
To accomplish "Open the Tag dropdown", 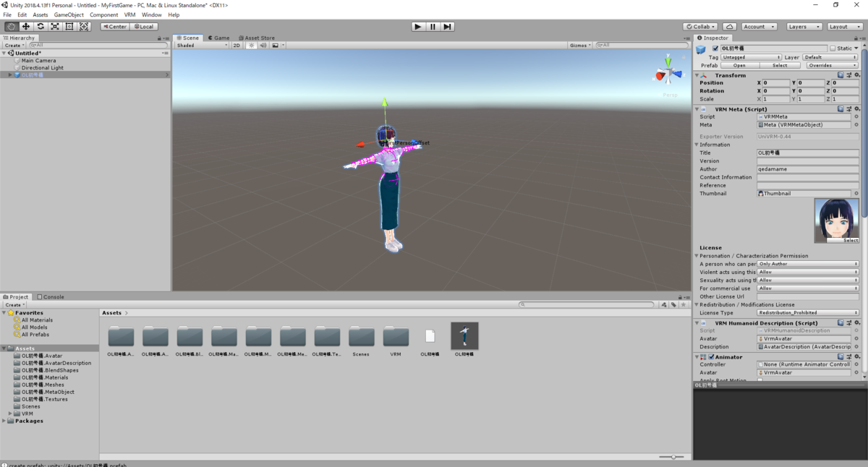I will coord(752,57).
